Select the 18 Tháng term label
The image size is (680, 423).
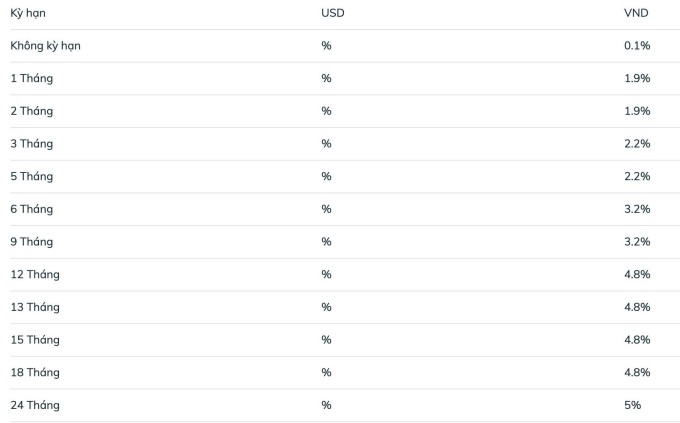[35, 372]
